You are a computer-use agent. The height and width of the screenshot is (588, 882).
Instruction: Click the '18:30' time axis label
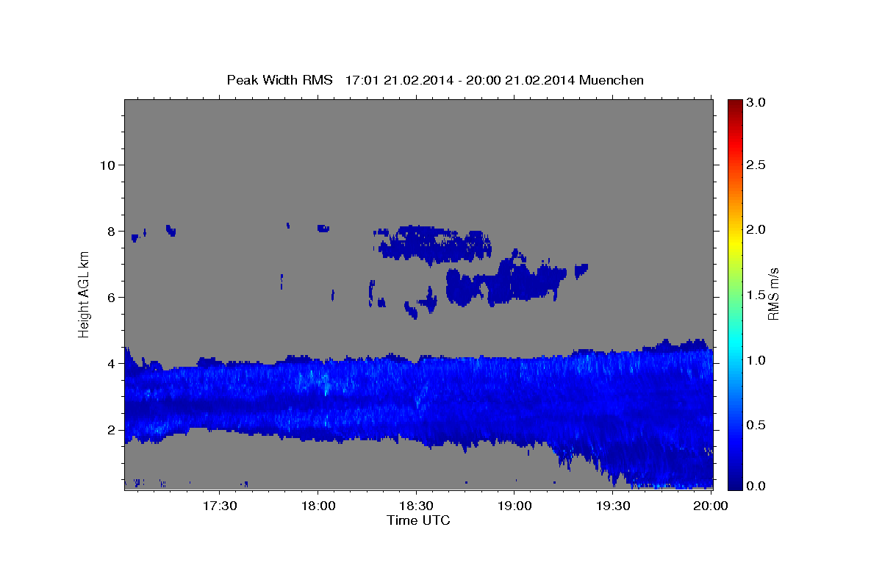click(416, 506)
